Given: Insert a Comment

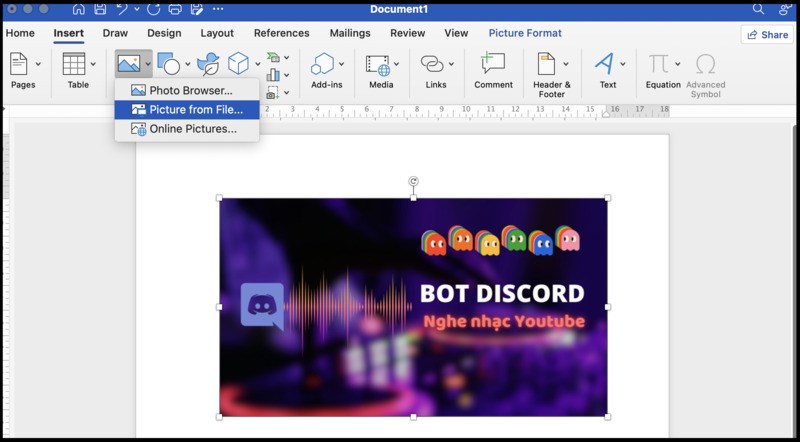Looking at the screenshot, I should coord(493,70).
